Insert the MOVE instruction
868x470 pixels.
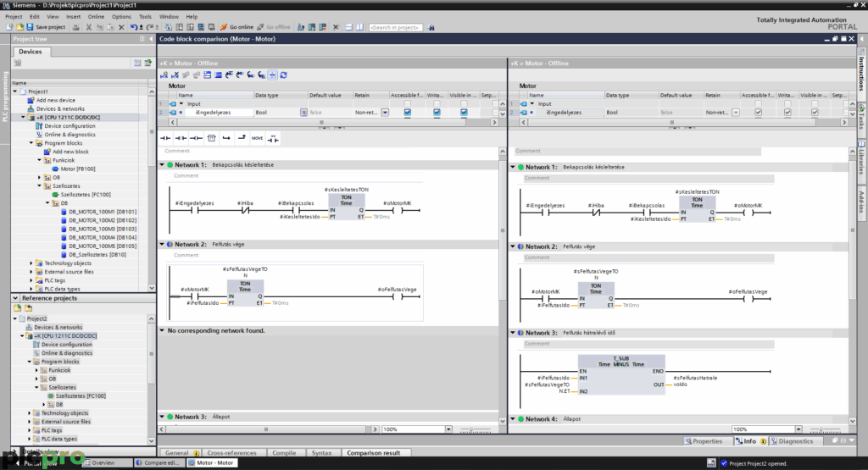click(x=258, y=138)
